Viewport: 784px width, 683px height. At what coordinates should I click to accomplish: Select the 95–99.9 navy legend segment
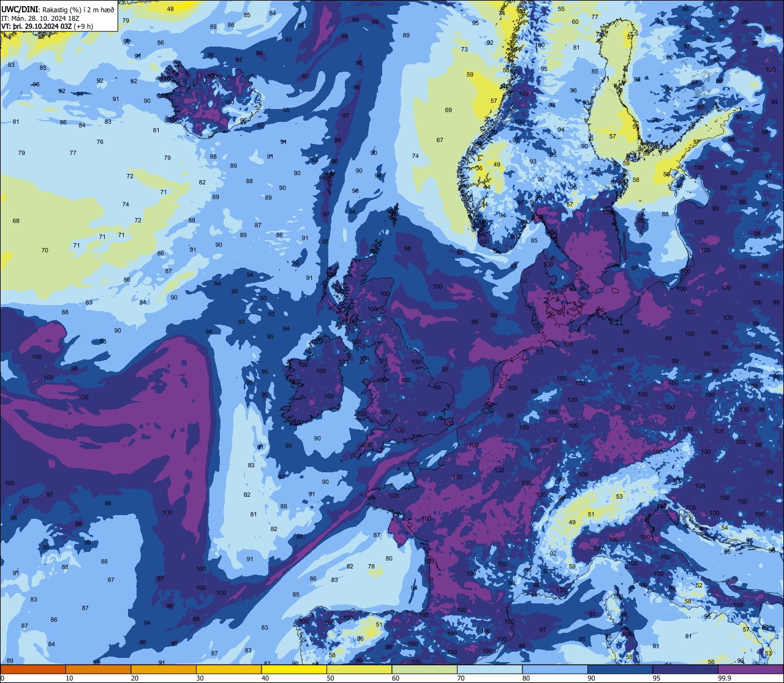click(x=685, y=669)
